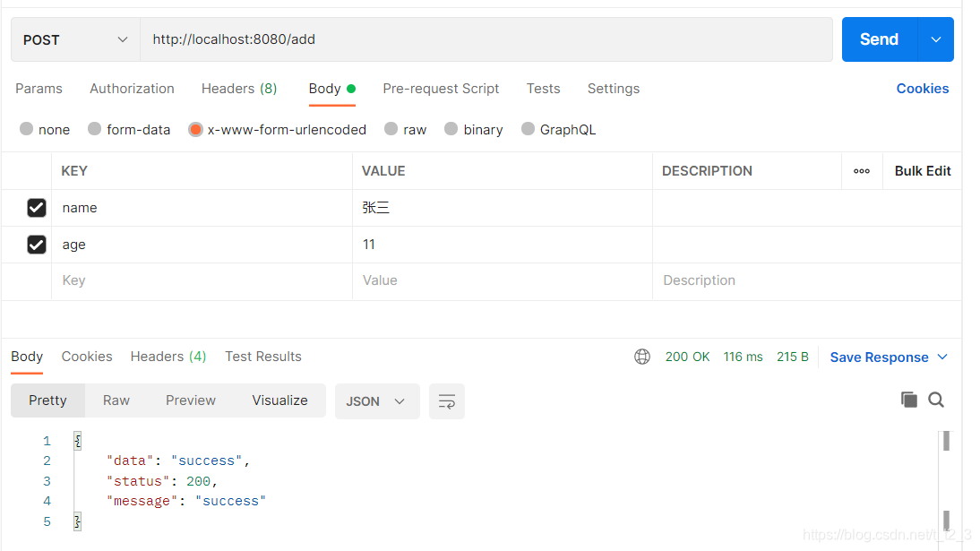
Task: Open the POST method dropdown
Action: [x=75, y=39]
